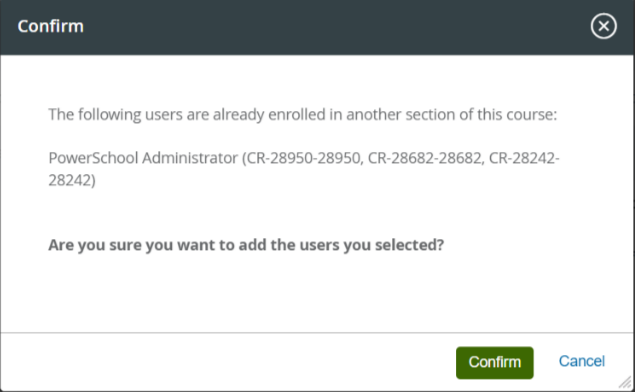Close the Confirm dialog with the X icon
This screenshot has width=635, height=392.
point(603,26)
